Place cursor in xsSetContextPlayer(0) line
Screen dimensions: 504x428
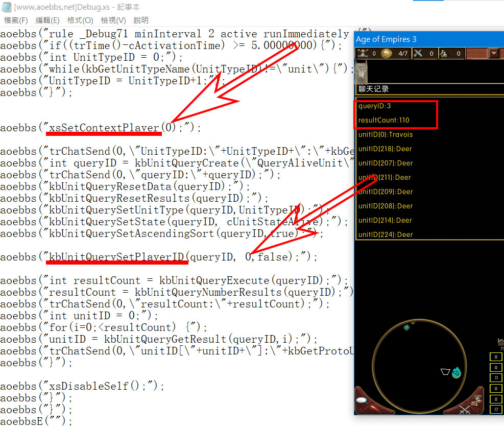(100, 128)
